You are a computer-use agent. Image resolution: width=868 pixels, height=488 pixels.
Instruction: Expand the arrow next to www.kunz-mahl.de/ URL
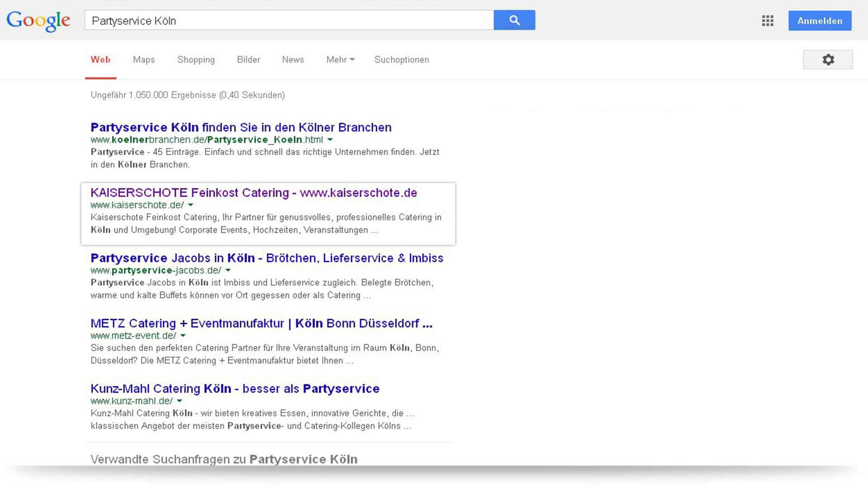(179, 401)
